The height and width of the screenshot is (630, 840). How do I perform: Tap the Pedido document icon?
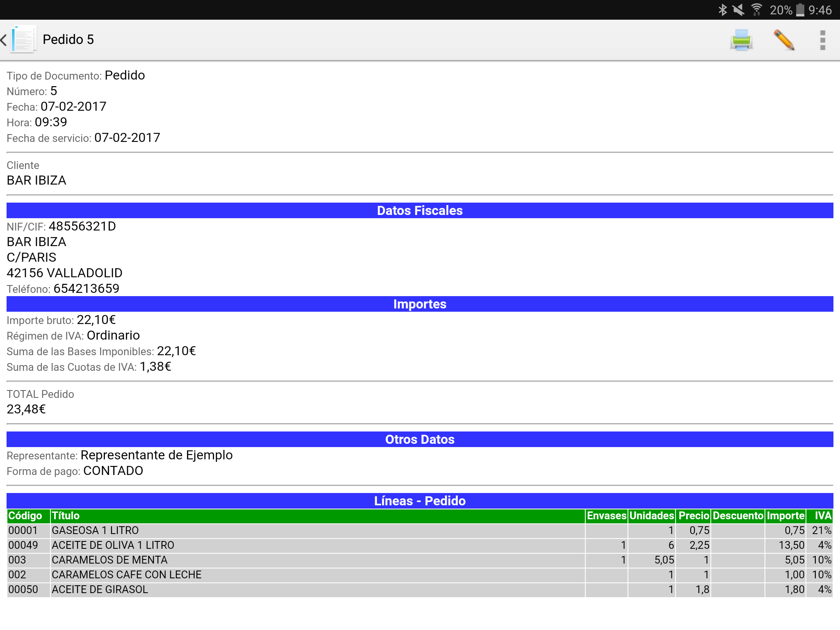pyautogui.click(x=24, y=39)
